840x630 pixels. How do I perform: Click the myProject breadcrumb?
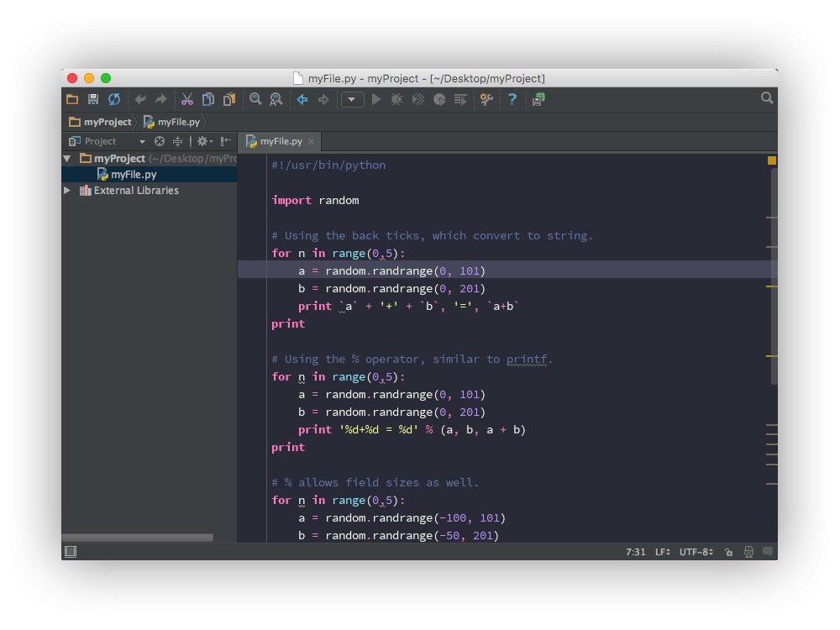[x=100, y=122]
